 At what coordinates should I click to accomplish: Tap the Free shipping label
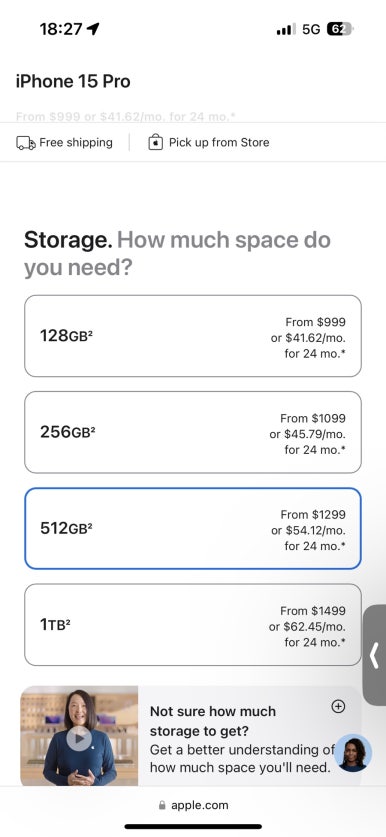[x=76, y=143]
